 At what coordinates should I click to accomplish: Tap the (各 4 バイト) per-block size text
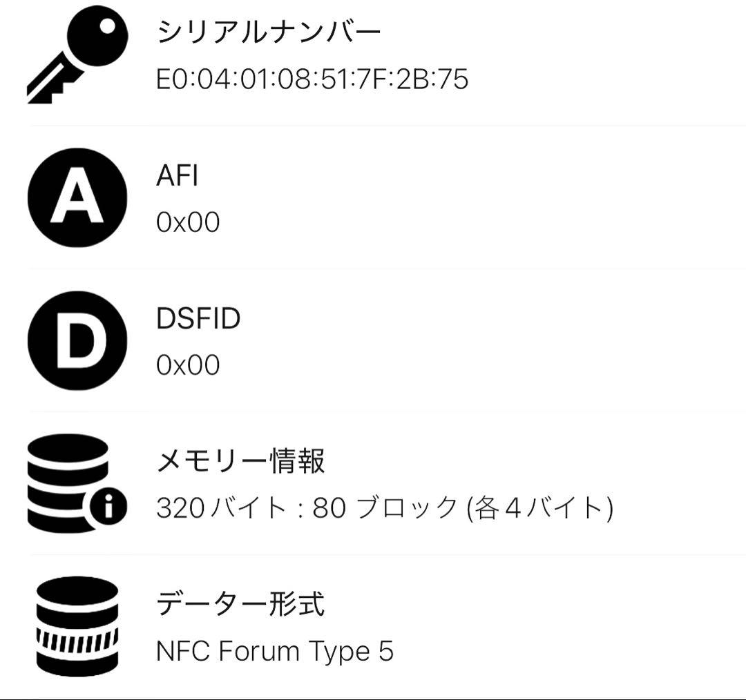pyautogui.click(x=540, y=509)
